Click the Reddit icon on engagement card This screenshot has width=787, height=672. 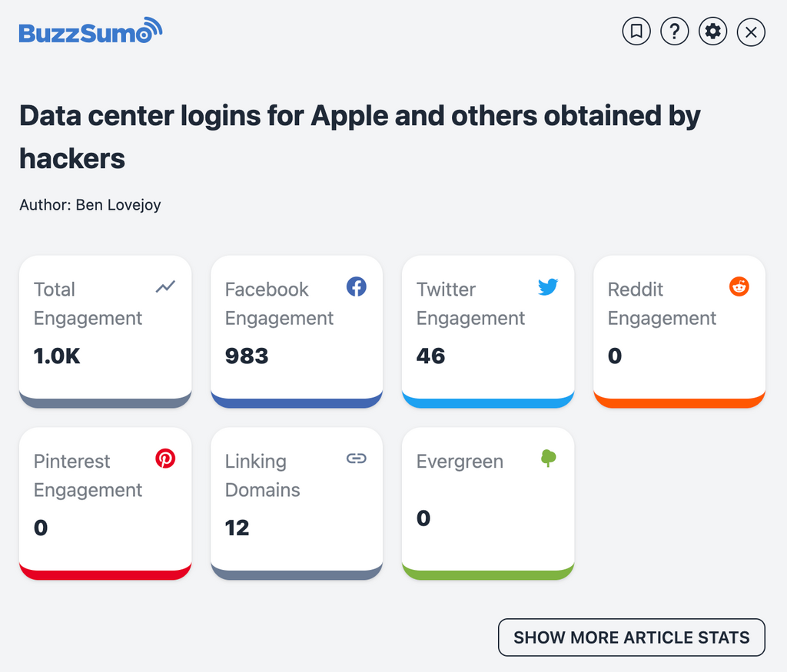(739, 287)
